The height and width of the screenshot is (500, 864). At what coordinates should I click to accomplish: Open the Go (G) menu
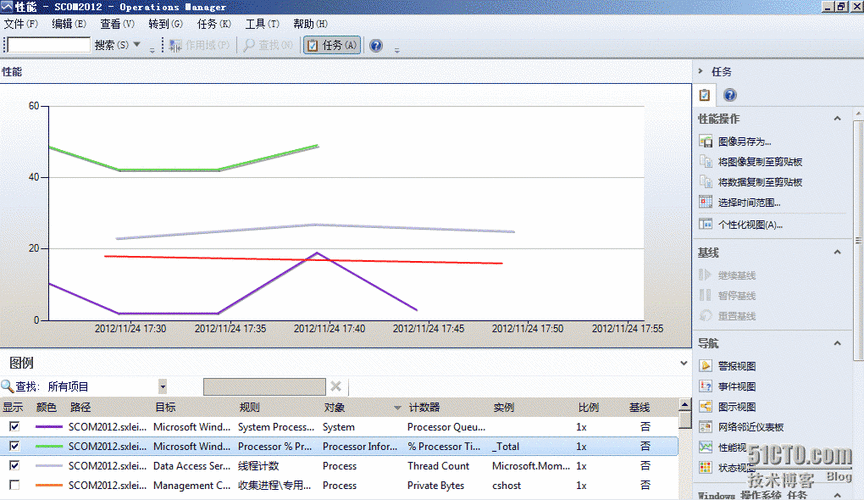pyautogui.click(x=166, y=24)
